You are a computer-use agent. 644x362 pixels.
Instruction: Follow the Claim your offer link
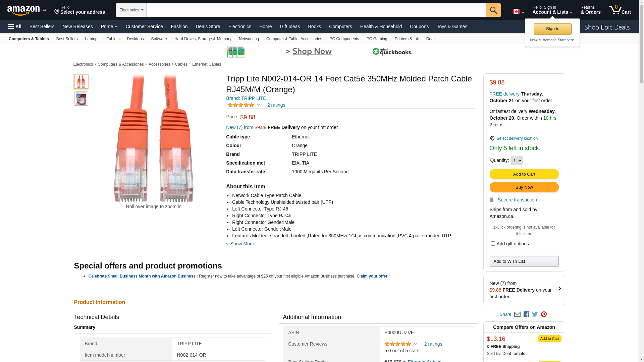pyautogui.click(x=372, y=276)
